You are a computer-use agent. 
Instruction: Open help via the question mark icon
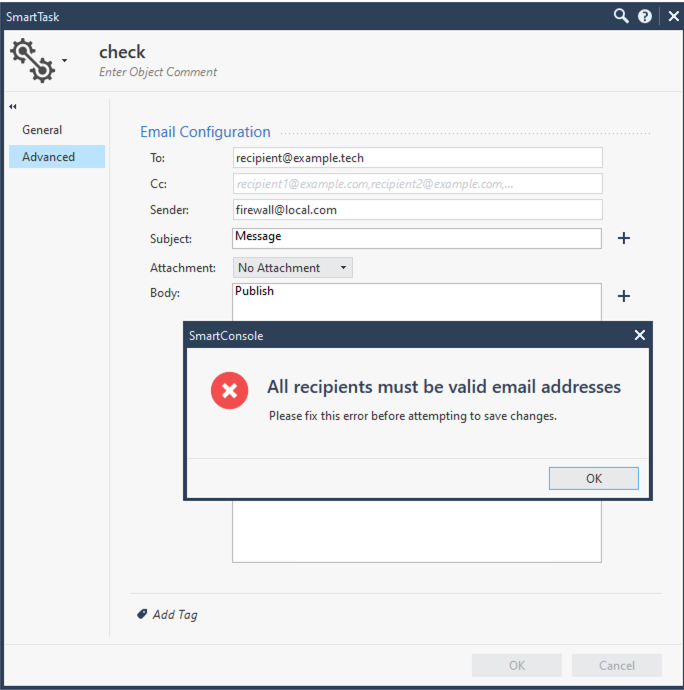pos(645,16)
